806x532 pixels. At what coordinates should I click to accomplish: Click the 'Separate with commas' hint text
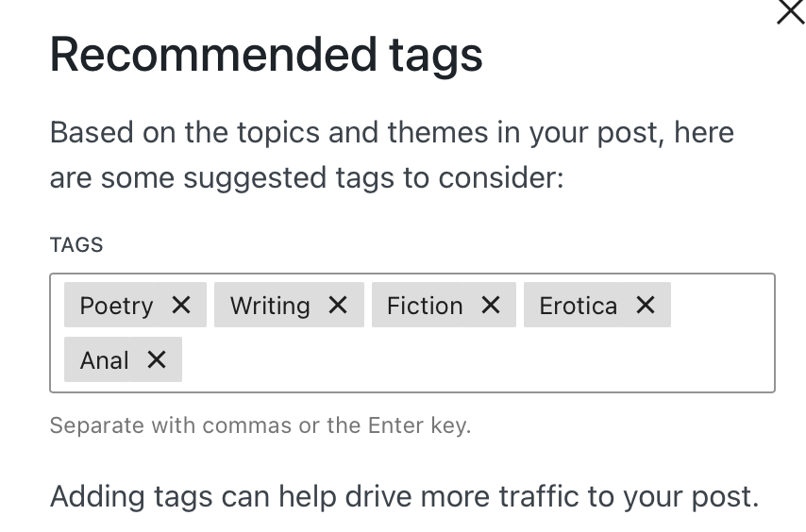pos(260,425)
